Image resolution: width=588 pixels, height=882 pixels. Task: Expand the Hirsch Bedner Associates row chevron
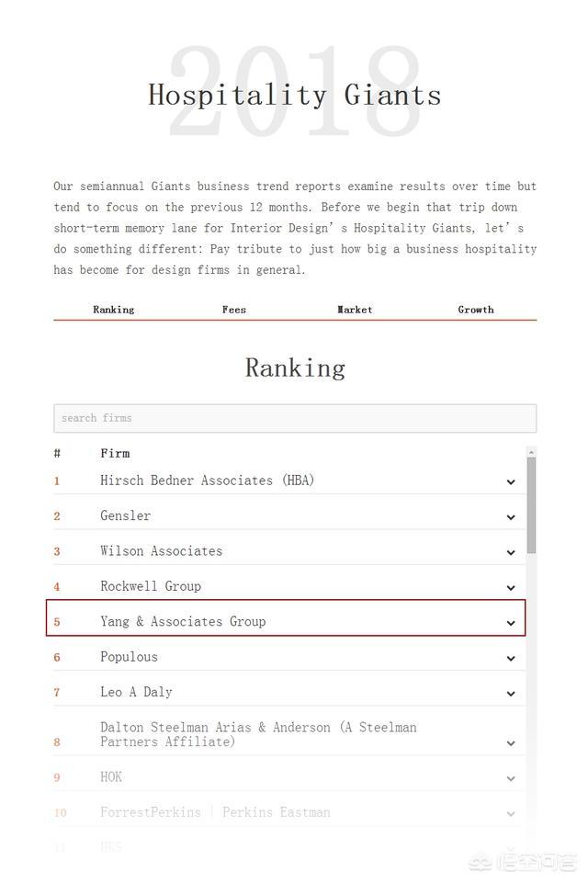(x=511, y=481)
